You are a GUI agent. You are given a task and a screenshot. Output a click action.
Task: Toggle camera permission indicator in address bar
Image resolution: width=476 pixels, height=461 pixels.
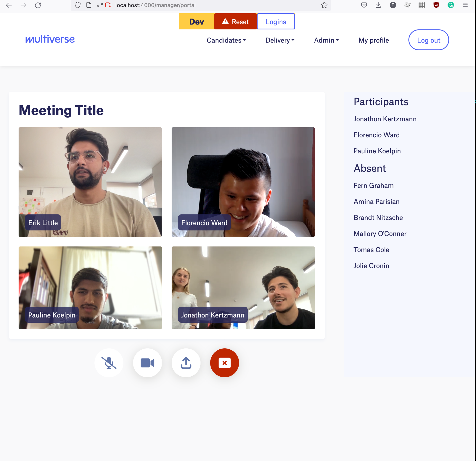tap(108, 5)
